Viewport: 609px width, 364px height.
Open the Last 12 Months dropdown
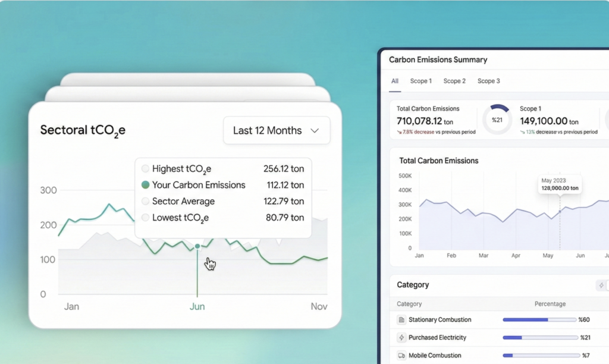tap(276, 130)
